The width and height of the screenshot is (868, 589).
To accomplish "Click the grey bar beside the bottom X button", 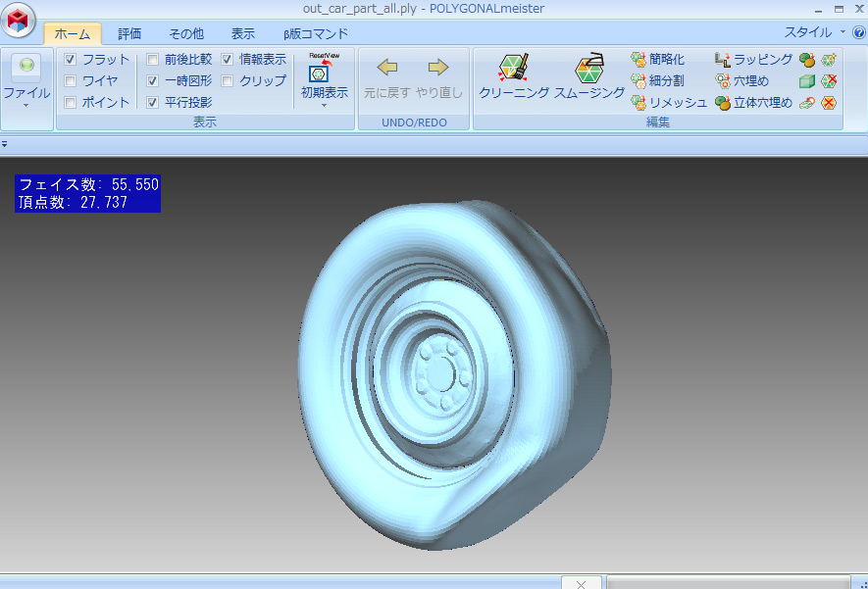I will [729, 583].
